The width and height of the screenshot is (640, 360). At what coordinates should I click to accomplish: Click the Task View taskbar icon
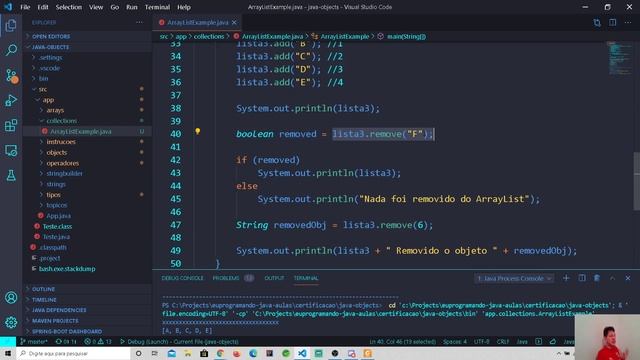(155, 353)
